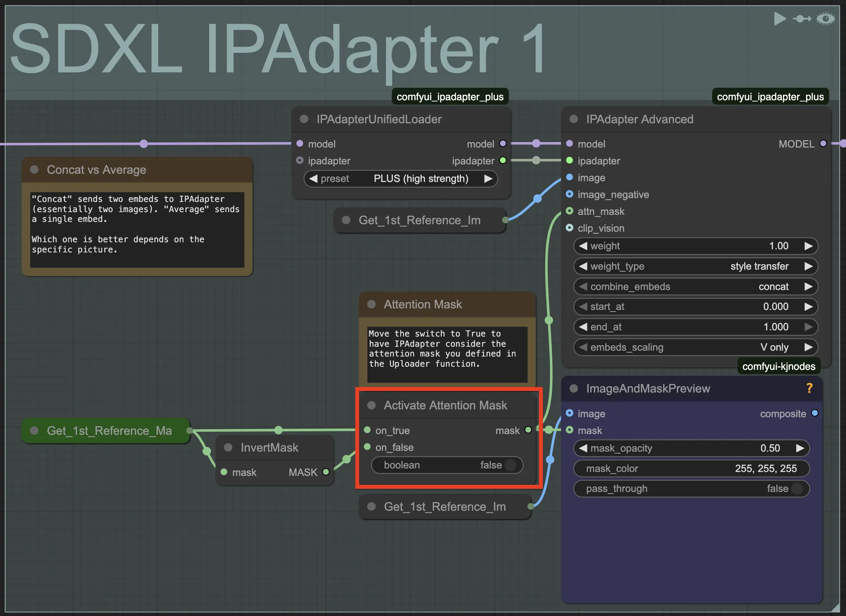
Task: Click the MODEL output socket
Action: [823, 144]
